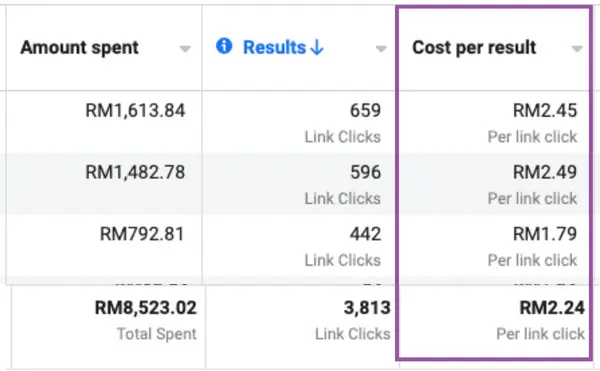
Task: Click the descending sort arrow beside Results
Action: (317, 48)
